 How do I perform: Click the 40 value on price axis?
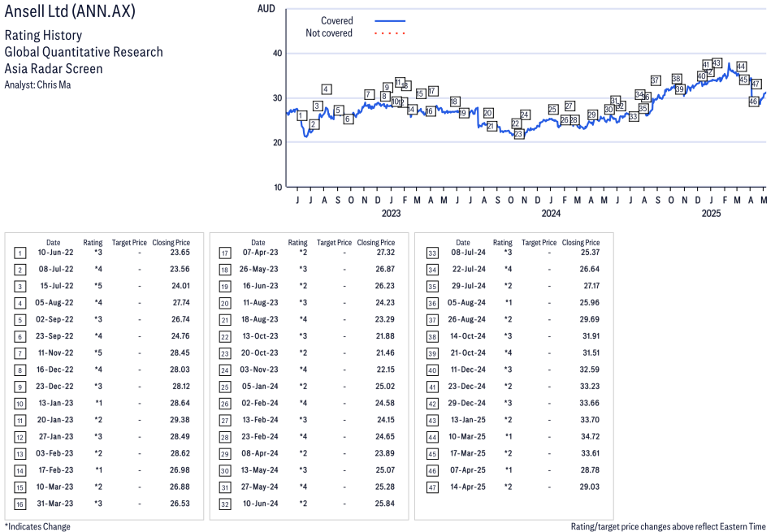click(277, 54)
